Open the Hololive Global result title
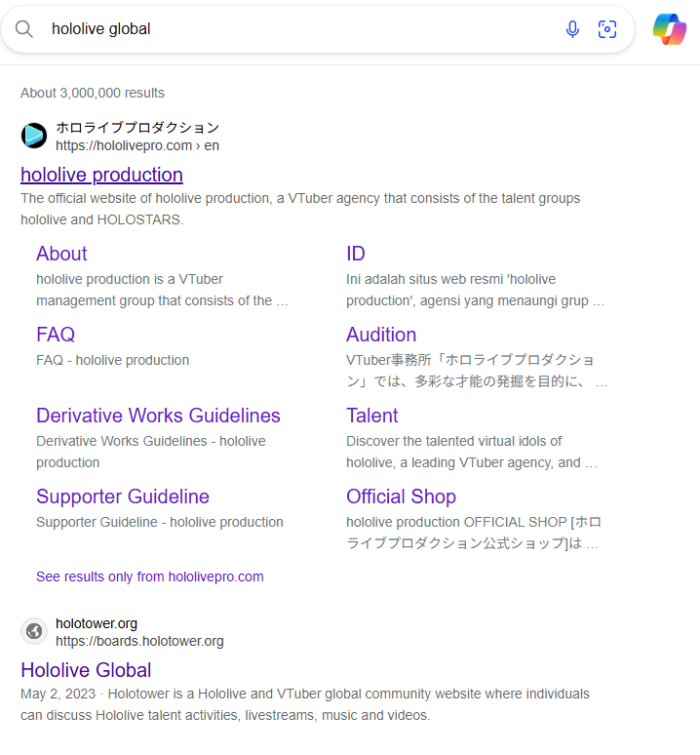This screenshot has height=755, width=700. 86,670
